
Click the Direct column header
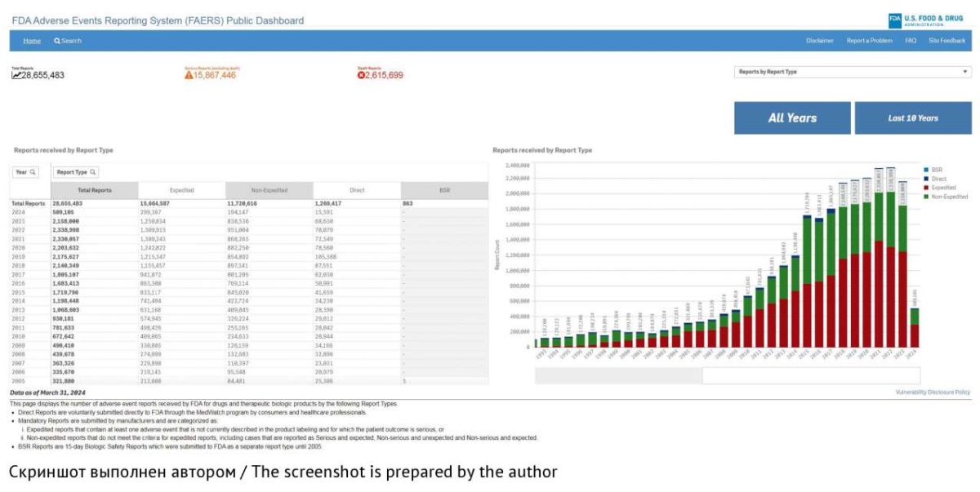[x=357, y=190]
